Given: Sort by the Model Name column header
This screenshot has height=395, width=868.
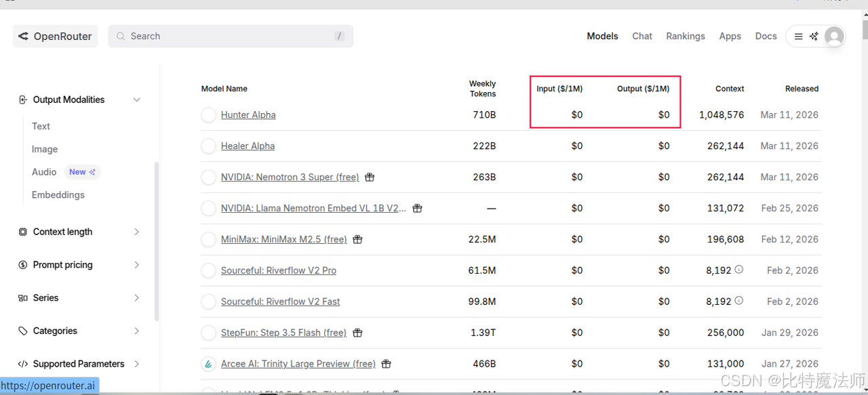Looking at the screenshot, I should 224,89.
